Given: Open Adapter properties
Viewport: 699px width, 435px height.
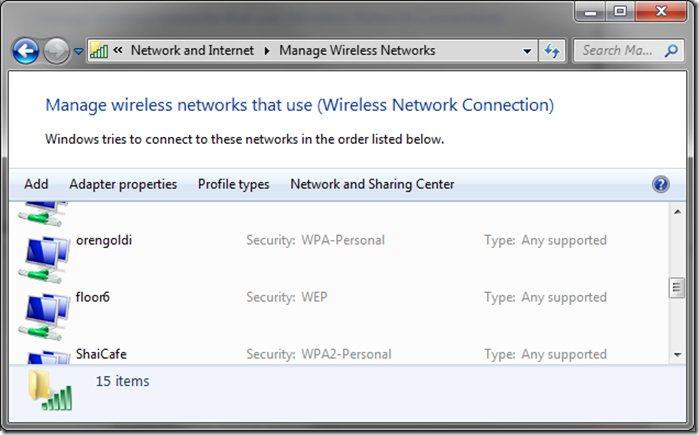Looking at the screenshot, I should 123,184.
